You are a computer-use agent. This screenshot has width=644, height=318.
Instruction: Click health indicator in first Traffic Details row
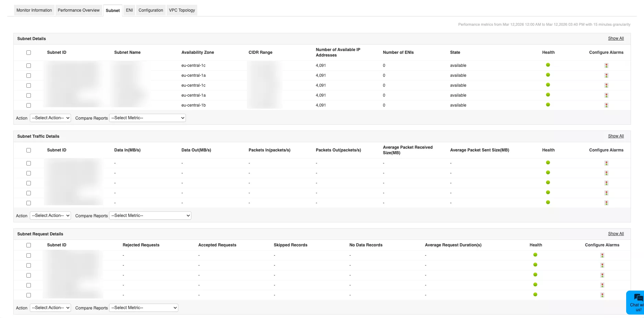pyautogui.click(x=548, y=163)
